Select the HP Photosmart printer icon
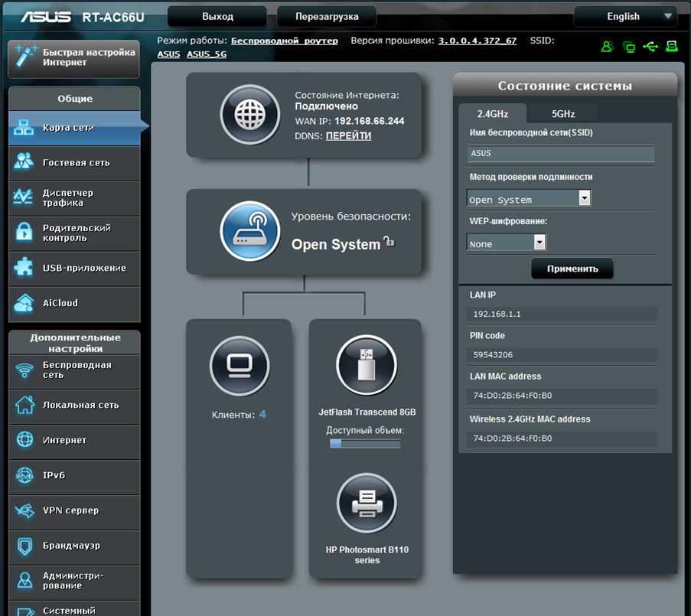 click(x=367, y=503)
